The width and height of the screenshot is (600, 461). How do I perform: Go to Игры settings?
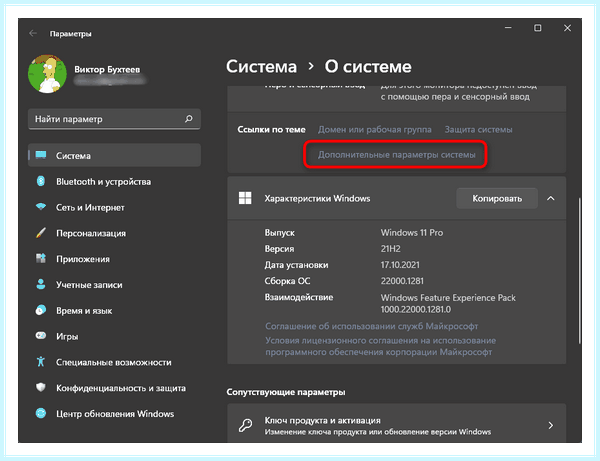[x=114, y=336]
